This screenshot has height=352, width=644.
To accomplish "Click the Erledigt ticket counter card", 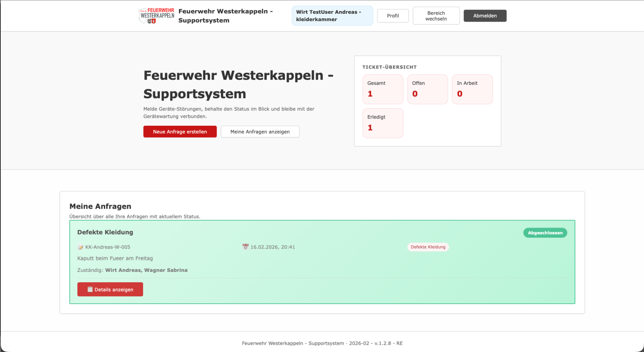I will 383,123.
